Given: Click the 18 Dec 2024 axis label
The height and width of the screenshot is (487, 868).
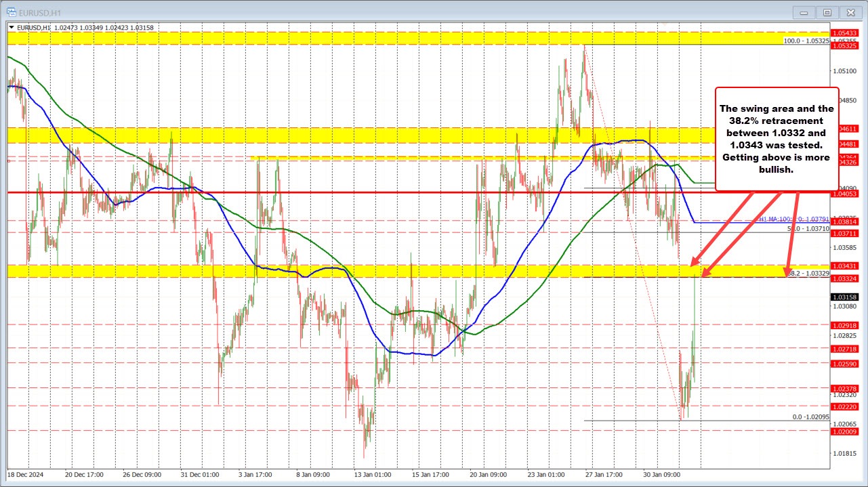Looking at the screenshot, I should point(26,475).
